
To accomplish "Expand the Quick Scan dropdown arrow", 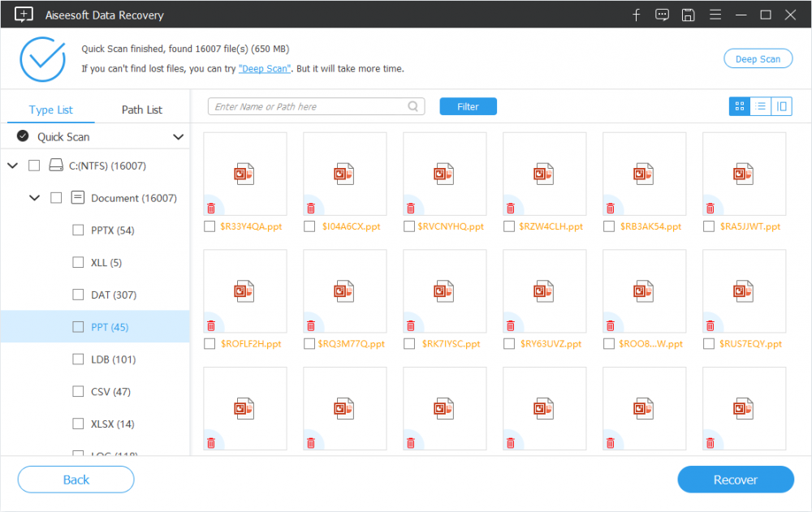I will (x=178, y=137).
